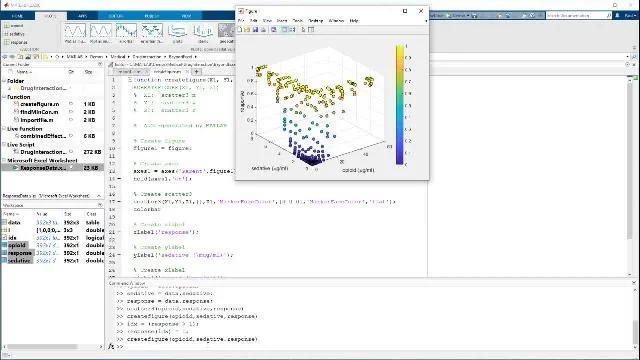Click the createfigure.m file icon
Screen dimensions: 640x360
point(16,104)
